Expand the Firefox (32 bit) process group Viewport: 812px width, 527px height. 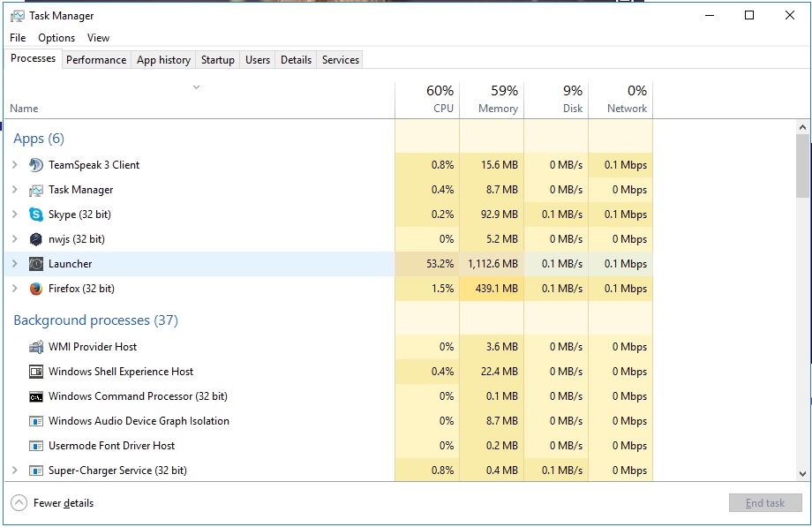(x=14, y=289)
